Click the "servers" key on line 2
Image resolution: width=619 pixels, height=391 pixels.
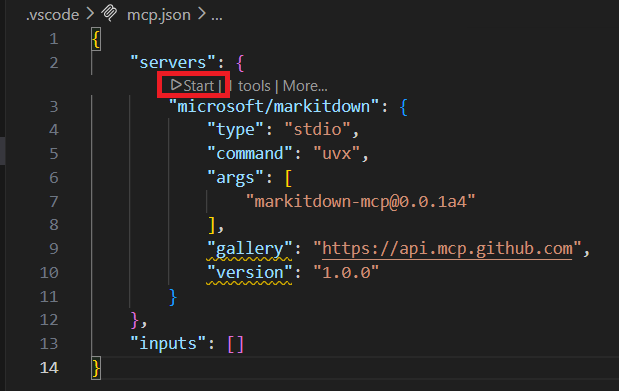tap(173, 62)
